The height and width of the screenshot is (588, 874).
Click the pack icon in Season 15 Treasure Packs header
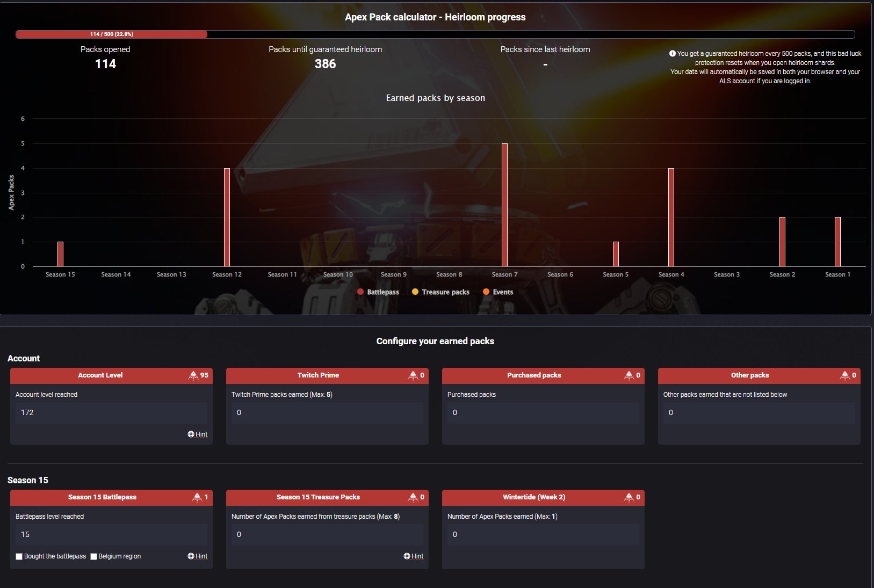[413, 497]
